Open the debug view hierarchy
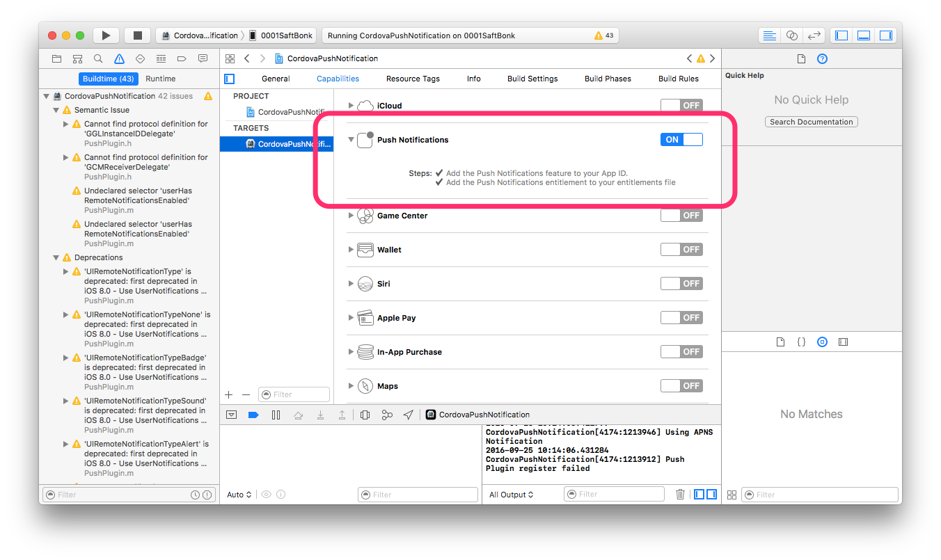 tap(365, 415)
